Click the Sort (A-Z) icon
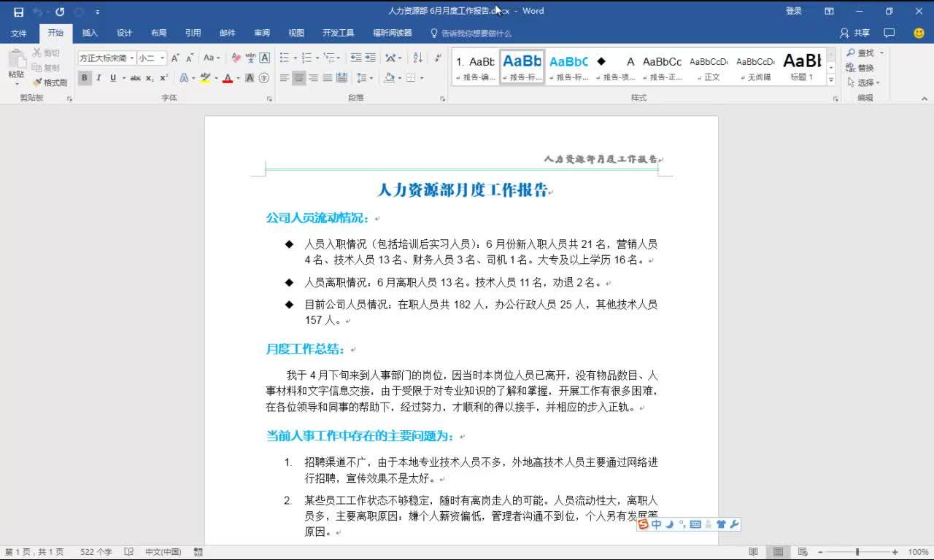Viewport: 934px width, 560px height. 418,58
